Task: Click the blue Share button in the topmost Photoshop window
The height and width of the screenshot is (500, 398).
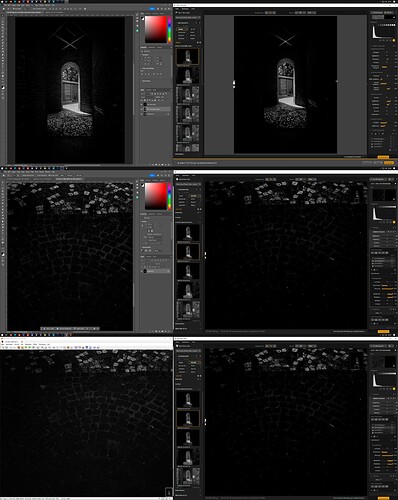Action: (153, 9)
